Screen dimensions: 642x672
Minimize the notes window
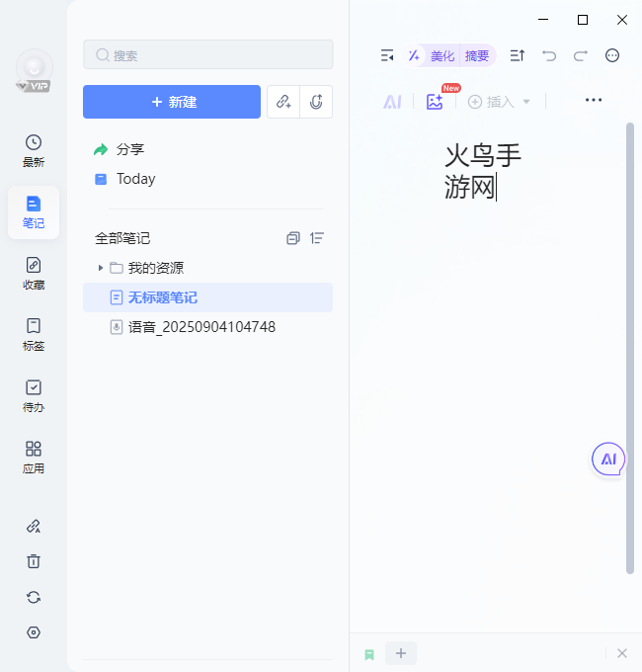[543, 20]
